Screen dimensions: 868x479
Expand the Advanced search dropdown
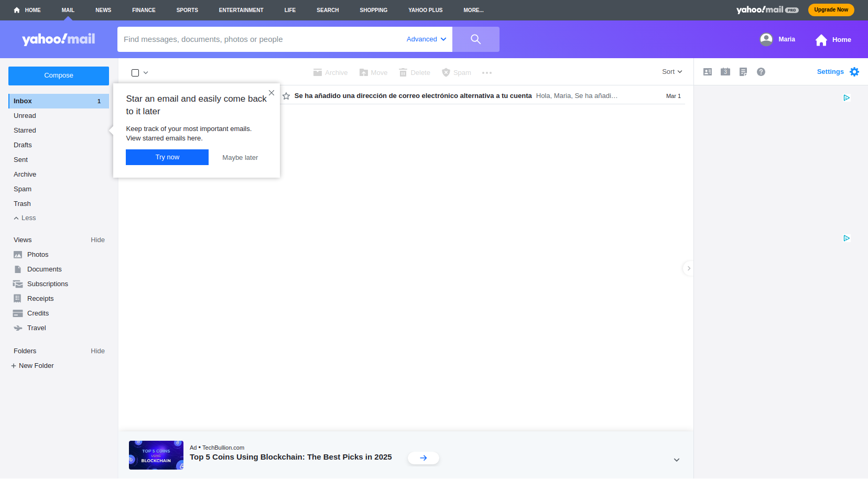coord(426,39)
